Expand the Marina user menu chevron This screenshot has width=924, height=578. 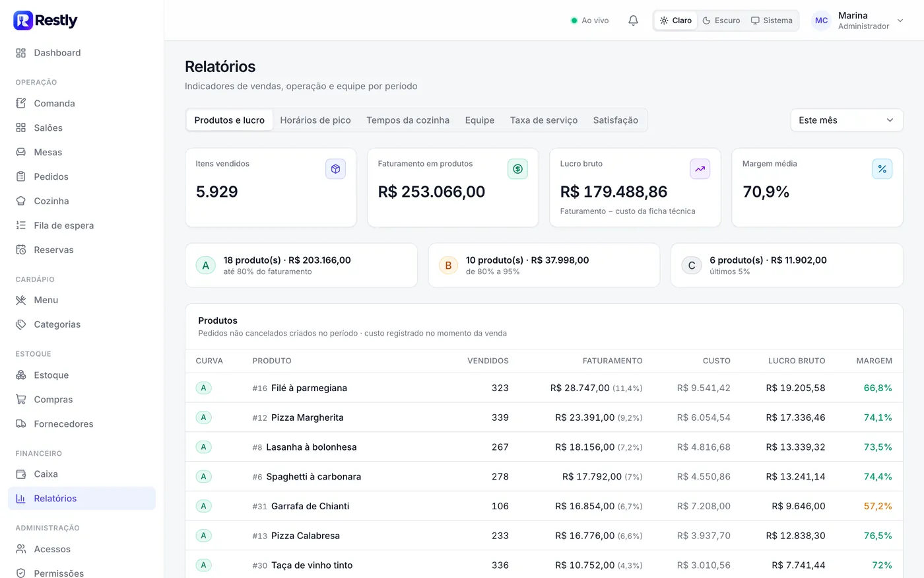900,20
